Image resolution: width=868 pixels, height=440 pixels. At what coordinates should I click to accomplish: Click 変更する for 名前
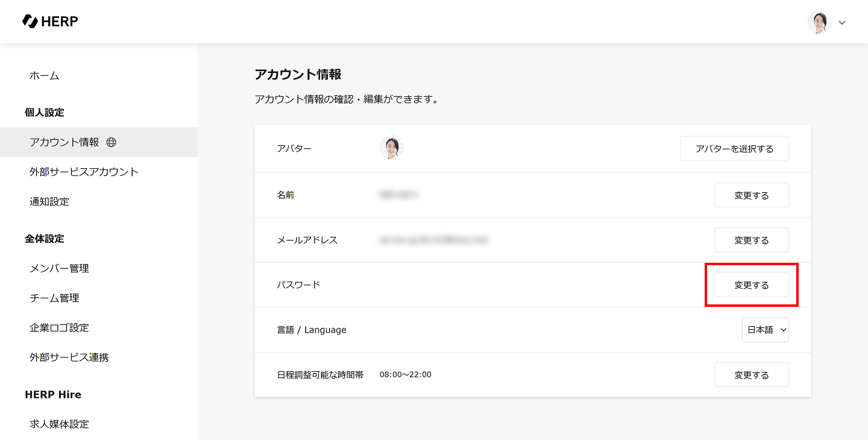click(751, 195)
